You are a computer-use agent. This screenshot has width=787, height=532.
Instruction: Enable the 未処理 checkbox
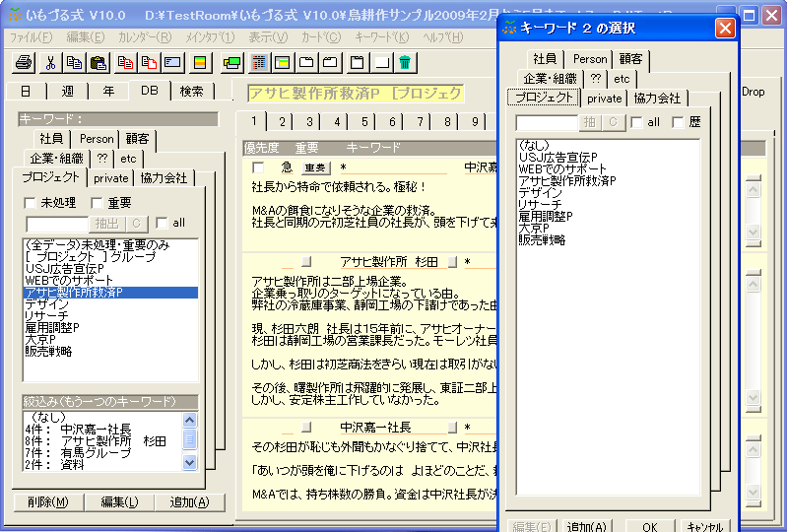point(30,203)
